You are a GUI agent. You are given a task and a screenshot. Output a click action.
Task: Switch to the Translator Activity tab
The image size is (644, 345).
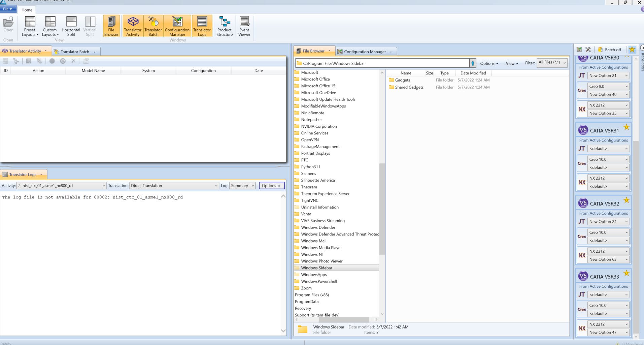tap(25, 51)
